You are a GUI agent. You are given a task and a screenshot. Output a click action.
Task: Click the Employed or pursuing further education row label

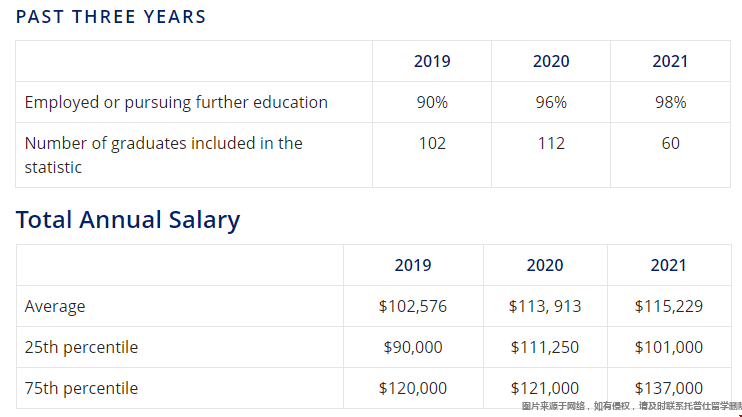(x=176, y=102)
